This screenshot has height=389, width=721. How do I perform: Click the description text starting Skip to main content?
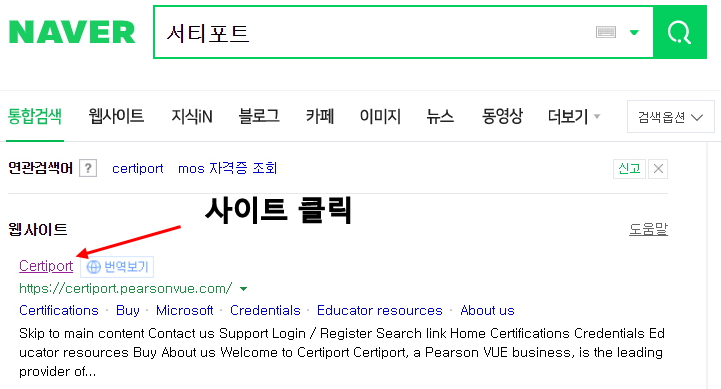click(342, 352)
